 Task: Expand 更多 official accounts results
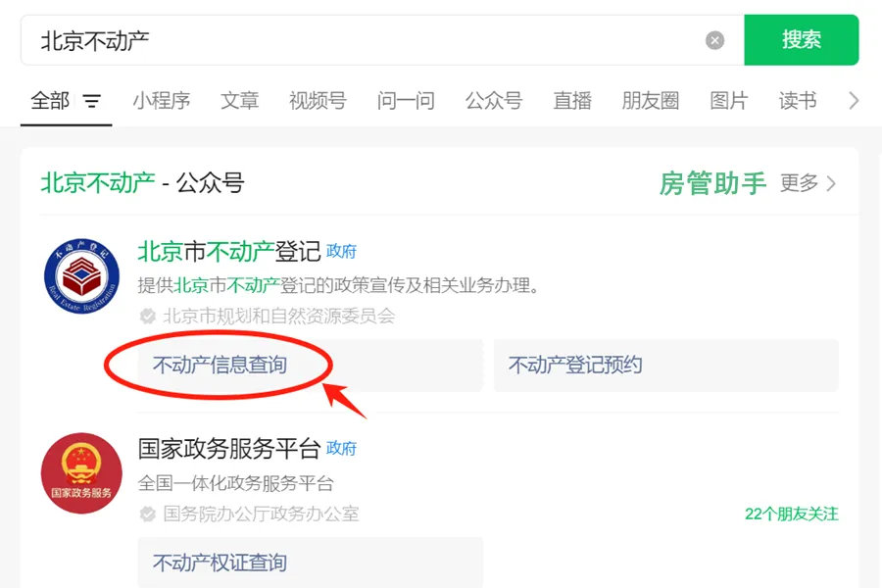[808, 183]
